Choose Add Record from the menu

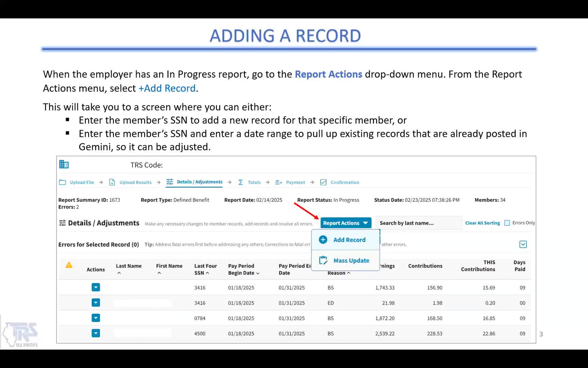point(345,240)
